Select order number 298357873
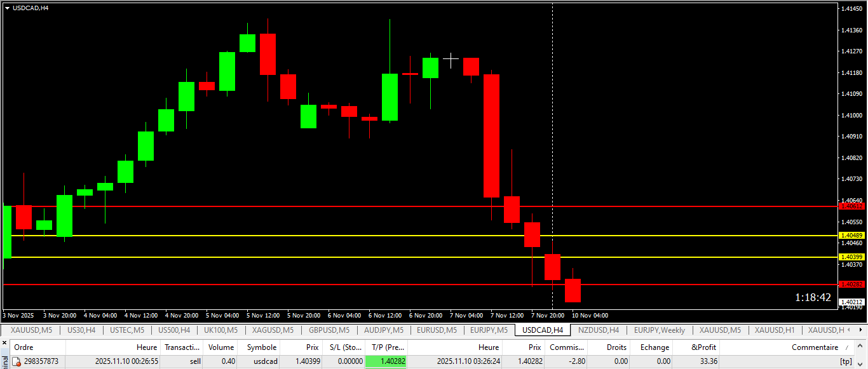The width and height of the screenshot is (868, 369). tap(41, 361)
